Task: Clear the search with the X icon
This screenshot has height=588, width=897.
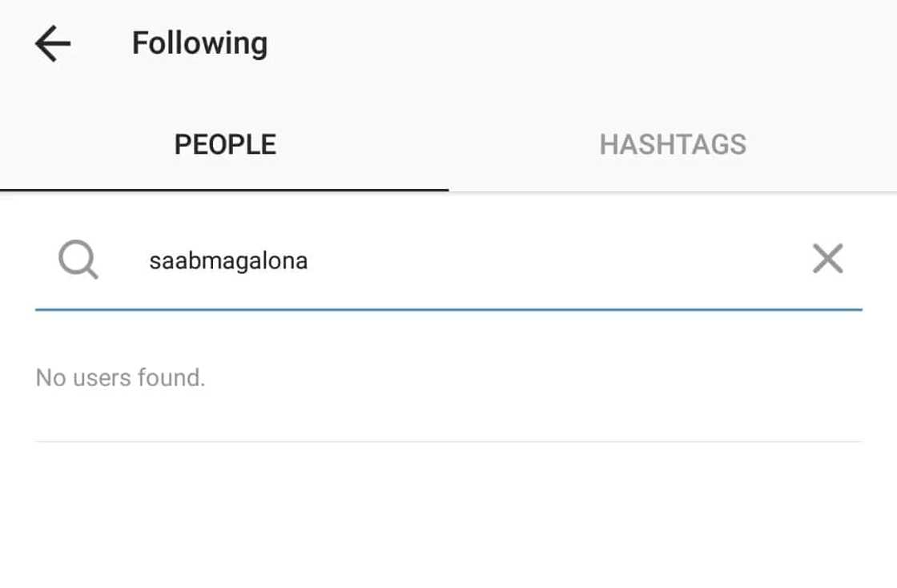Action: 827,260
